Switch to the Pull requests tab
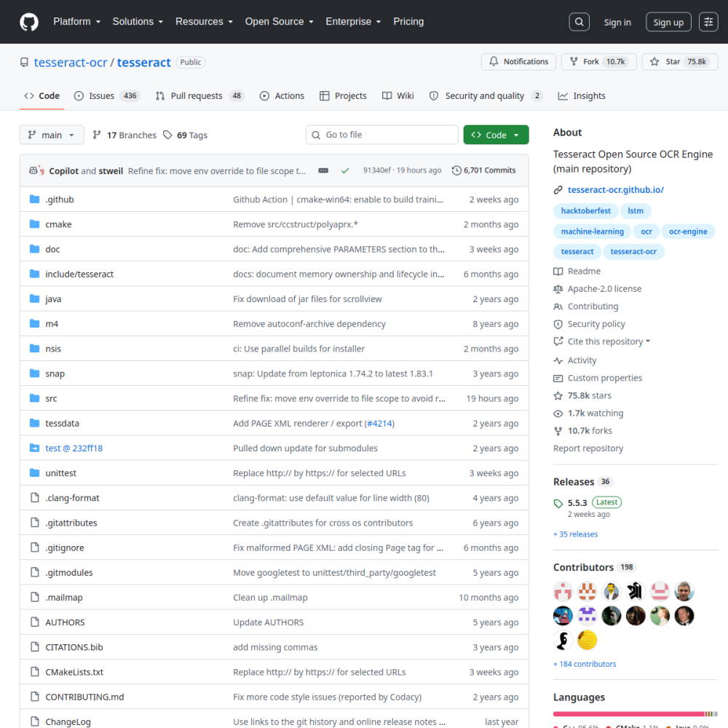This screenshot has width=728, height=728. (199, 95)
